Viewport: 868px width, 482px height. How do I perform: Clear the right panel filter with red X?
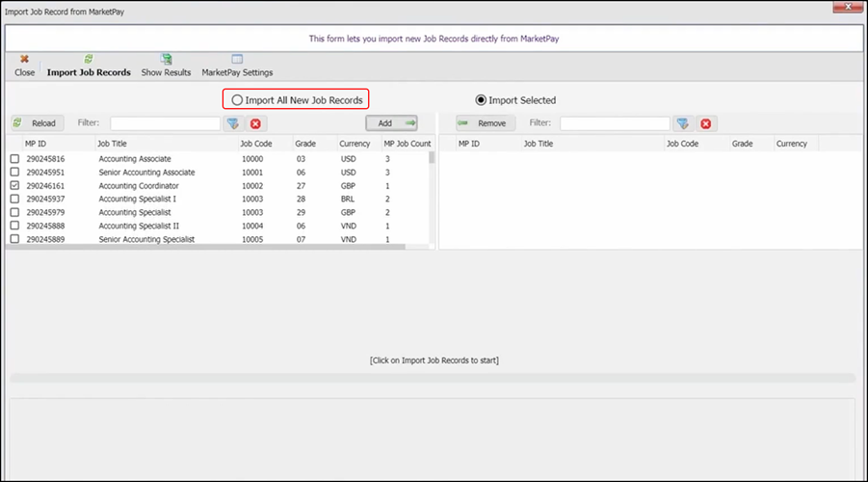705,123
